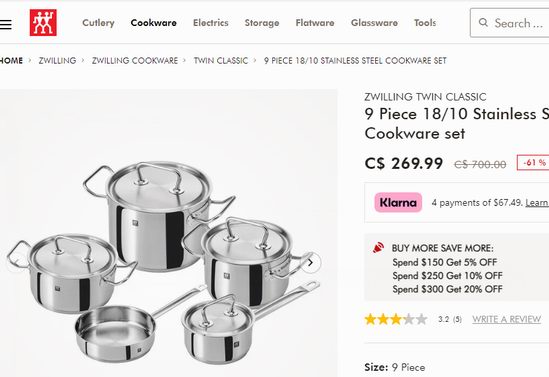The width and height of the screenshot is (549, 377).
Task: Go to the Tools category
Action: pos(425,23)
